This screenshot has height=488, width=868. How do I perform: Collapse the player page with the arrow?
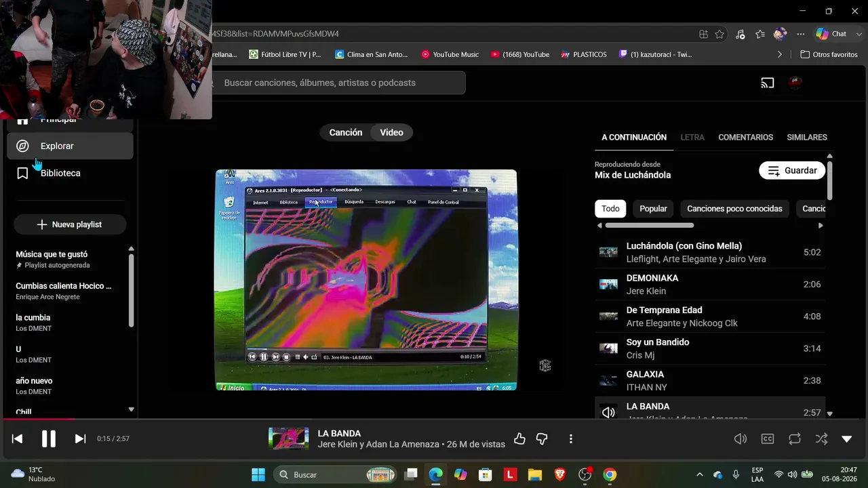[846, 439]
